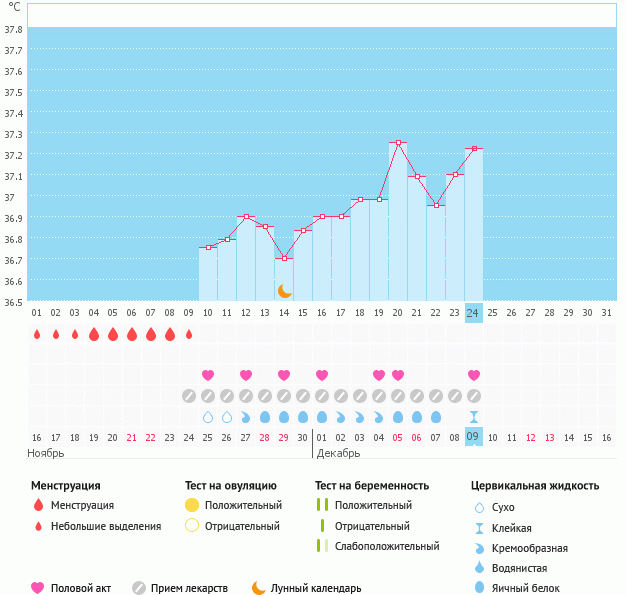
Task: Click the small spotting drop on cycle day 01
Action: [37, 334]
